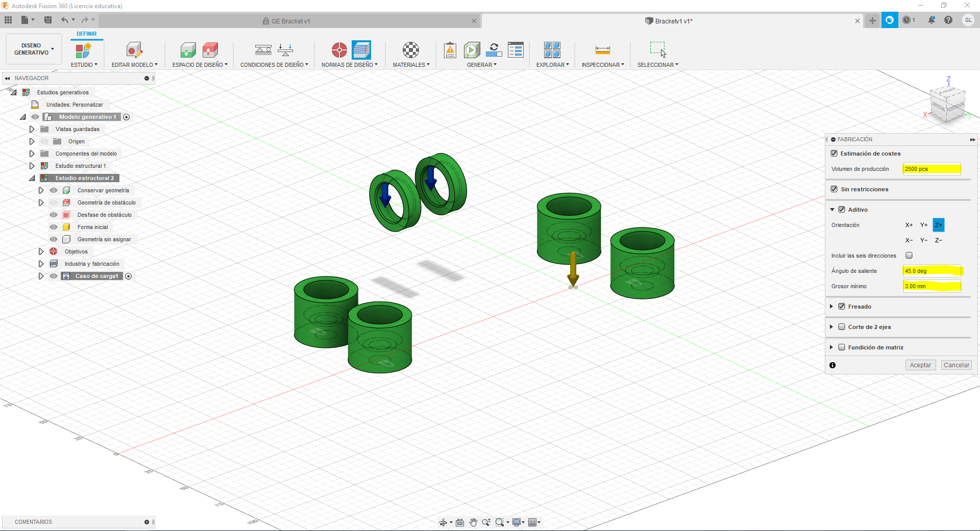Viewport: 980px width, 531px height.
Task: Edit the Grosor mínimo field
Action: tap(932, 286)
